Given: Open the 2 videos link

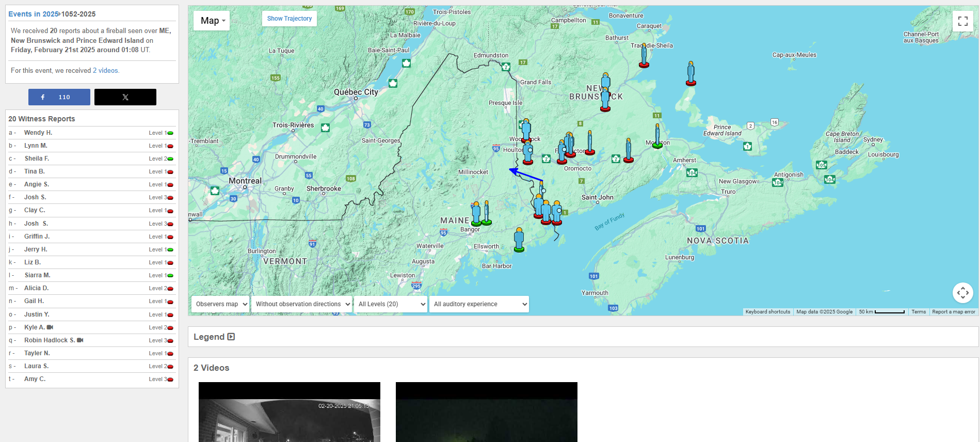Looking at the screenshot, I should (106, 71).
